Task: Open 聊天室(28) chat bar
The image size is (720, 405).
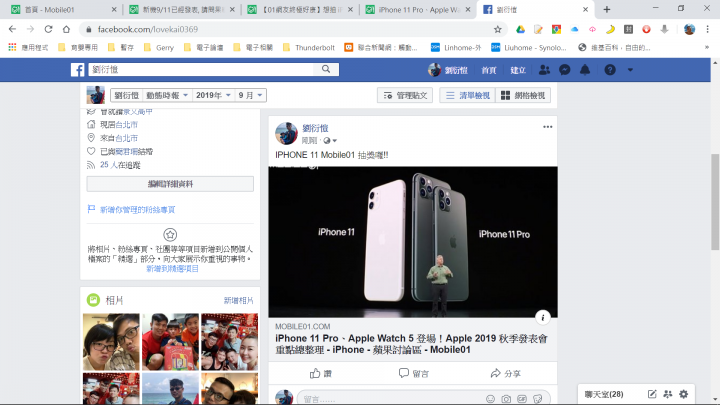Action: point(604,394)
